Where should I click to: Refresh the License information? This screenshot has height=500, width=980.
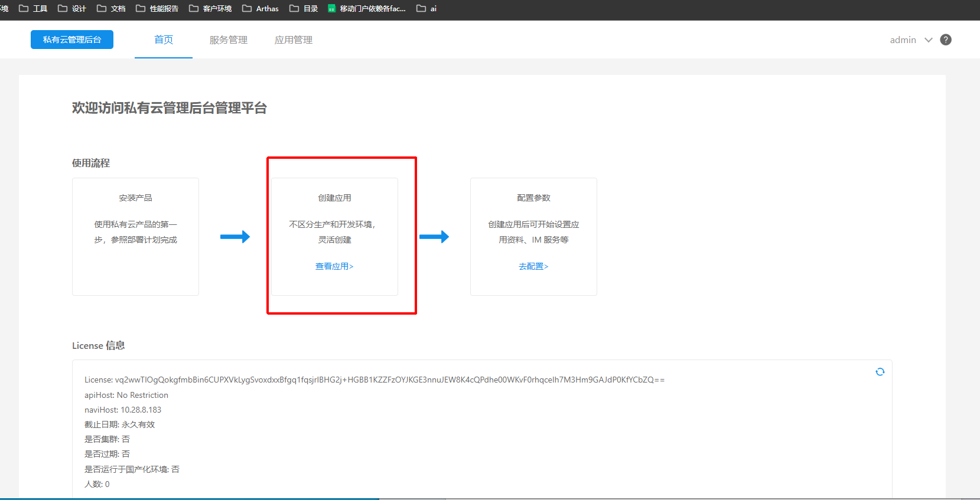[880, 372]
